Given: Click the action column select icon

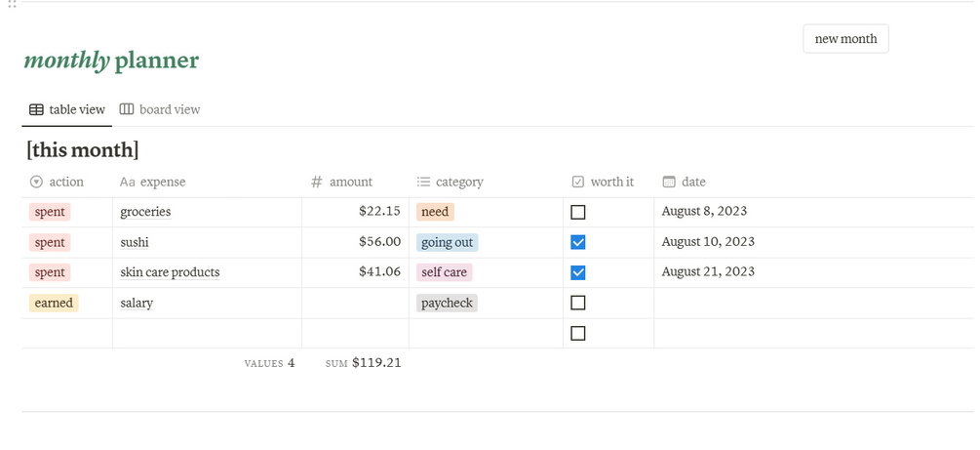Looking at the screenshot, I should point(37,182).
